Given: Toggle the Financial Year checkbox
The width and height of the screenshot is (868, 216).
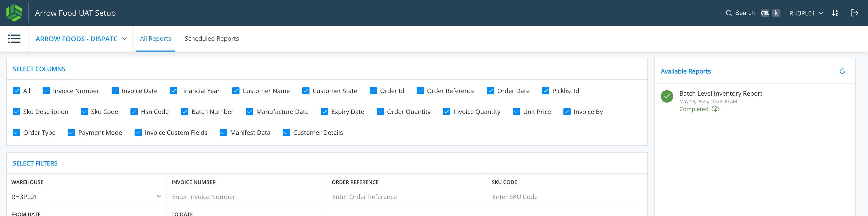Looking at the screenshot, I should pos(174,91).
